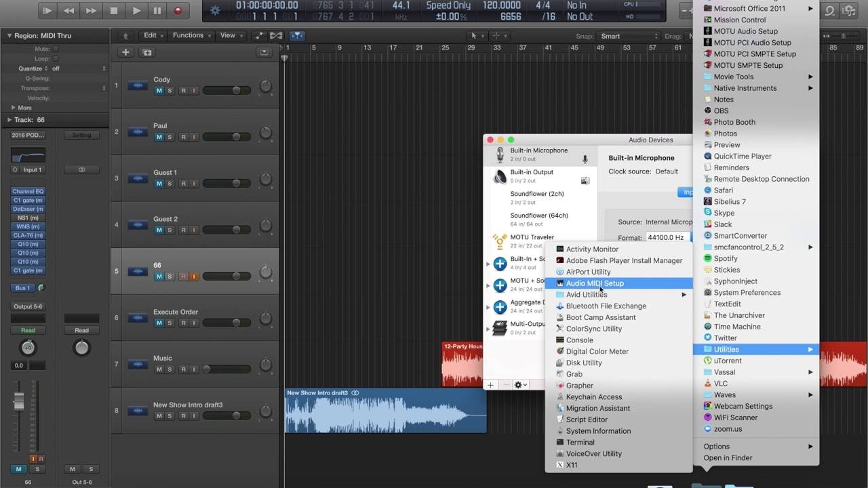Click the Music track volume slider
This screenshot has height=488, width=868.
pyautogui.click(x=227, y=369)
